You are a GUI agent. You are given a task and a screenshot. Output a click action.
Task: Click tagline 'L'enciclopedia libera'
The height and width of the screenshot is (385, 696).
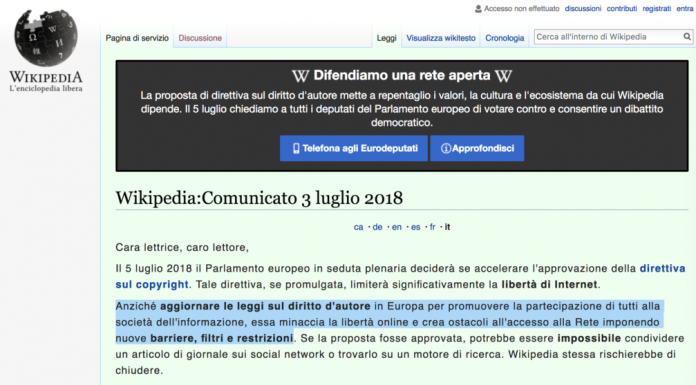coord(46,88)
